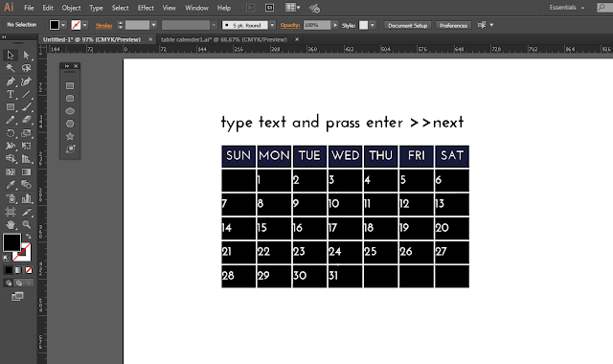Collapse the floating shape tools panel

point(67,66)
